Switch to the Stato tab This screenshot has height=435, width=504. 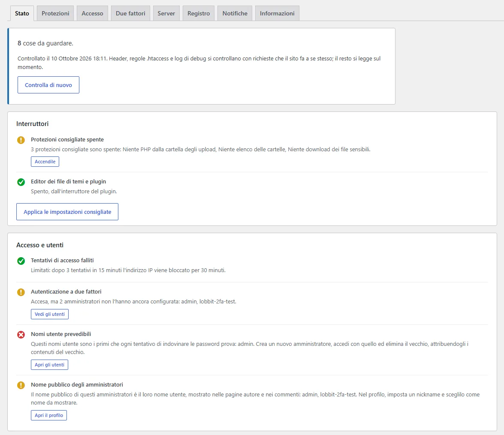22,13
